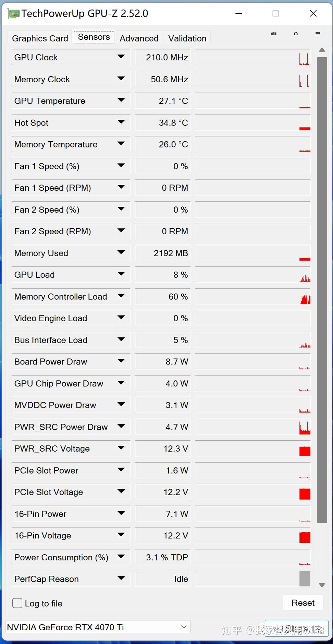
Task: Expand the Board Power Draw options
Action: (x=121, y=361)
